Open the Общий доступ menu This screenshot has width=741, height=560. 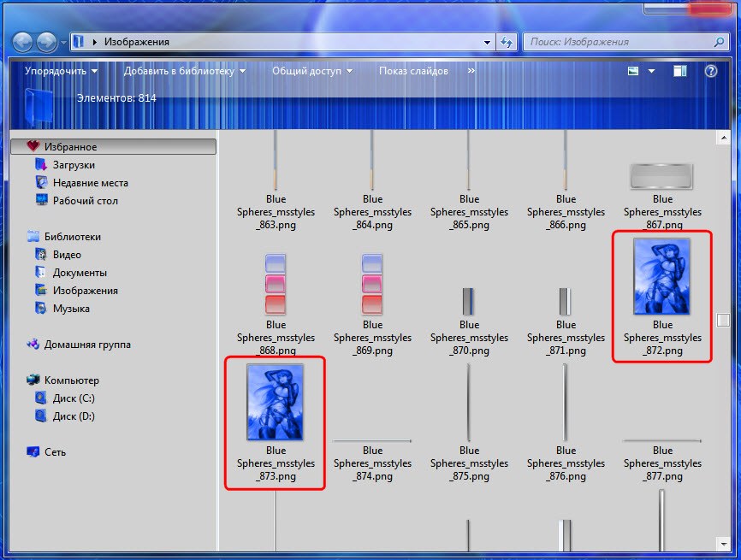(x=312, y=71)
